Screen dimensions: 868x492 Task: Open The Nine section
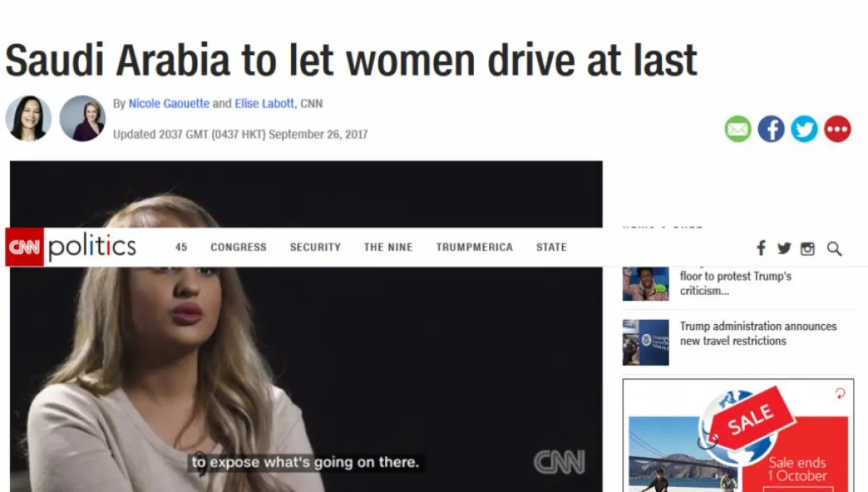coord(388,247)
